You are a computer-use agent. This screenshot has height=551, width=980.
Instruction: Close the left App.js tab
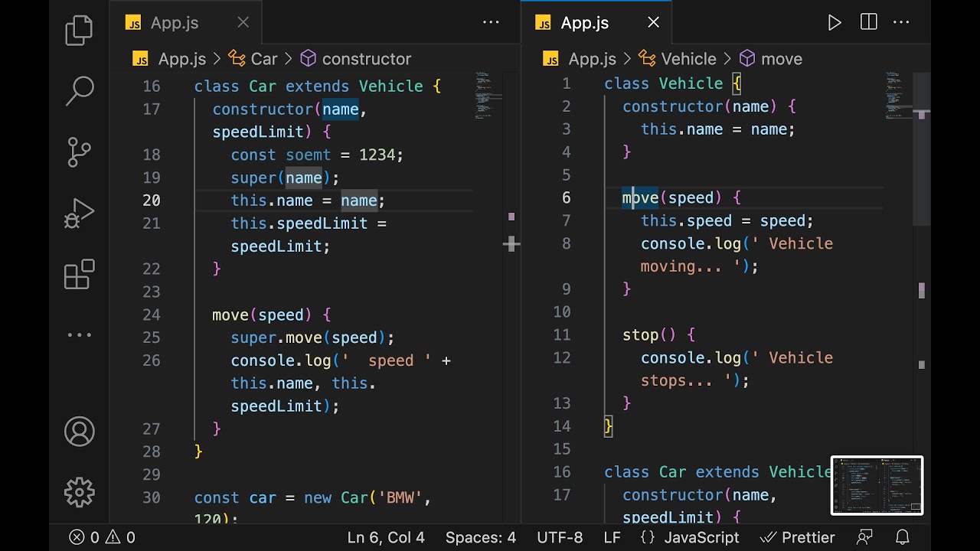click(x=243, y=23)
